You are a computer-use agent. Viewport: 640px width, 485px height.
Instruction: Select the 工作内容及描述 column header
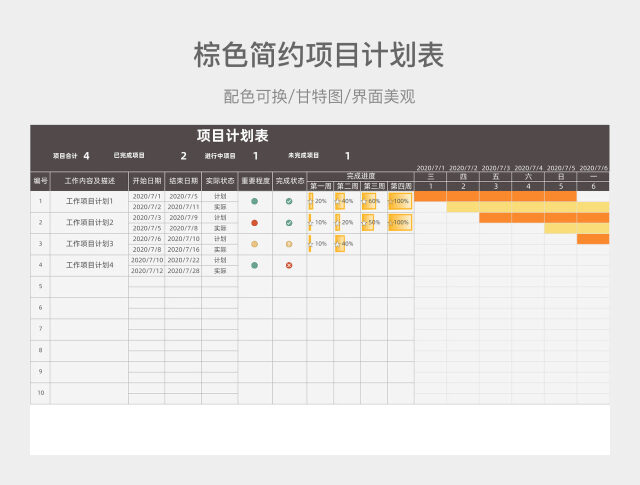pos(89,181)
